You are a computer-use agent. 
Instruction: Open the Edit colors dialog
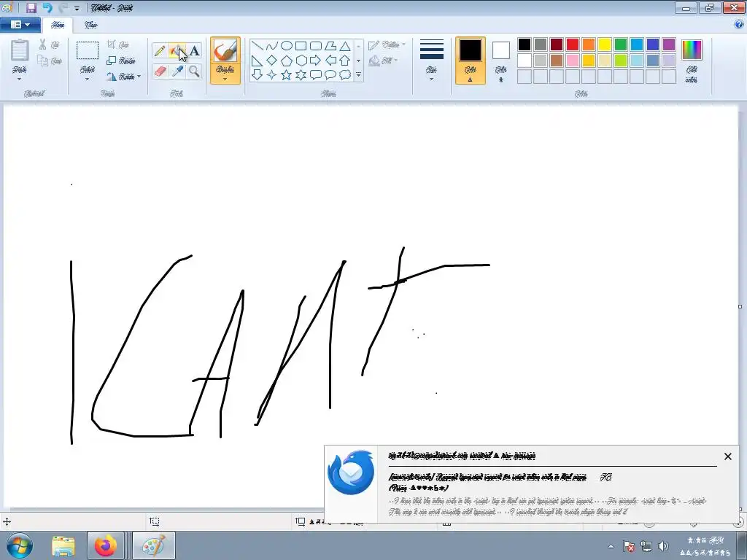(x=692, y=61)
